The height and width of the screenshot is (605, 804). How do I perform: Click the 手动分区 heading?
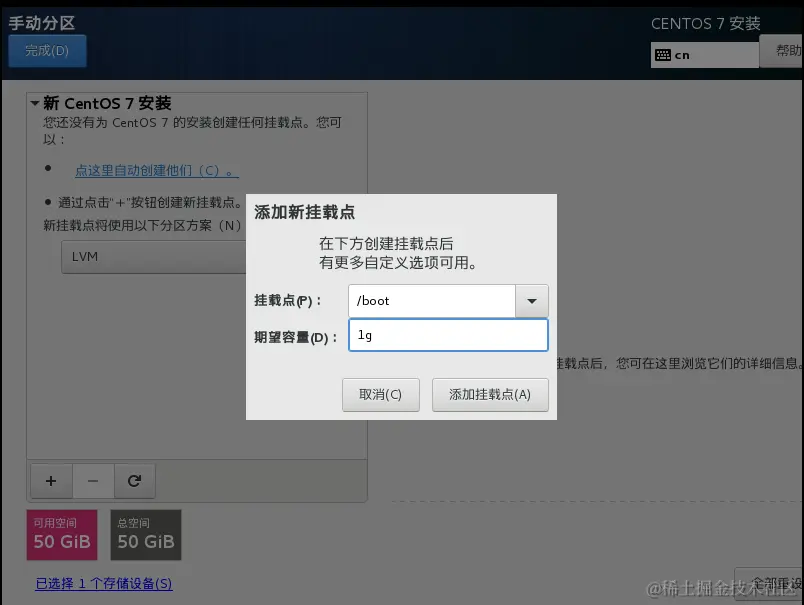click(42, 23)
